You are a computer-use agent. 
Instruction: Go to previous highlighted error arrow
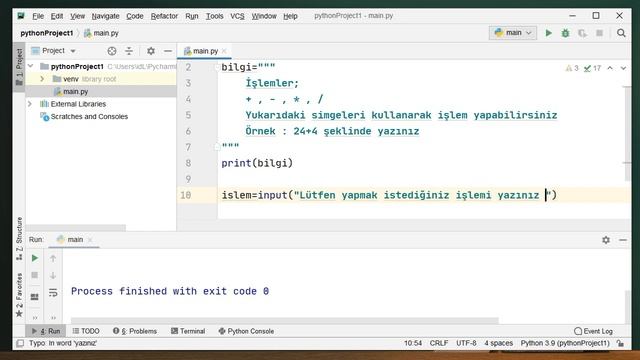pyautogui.click(x=610, y=68)
